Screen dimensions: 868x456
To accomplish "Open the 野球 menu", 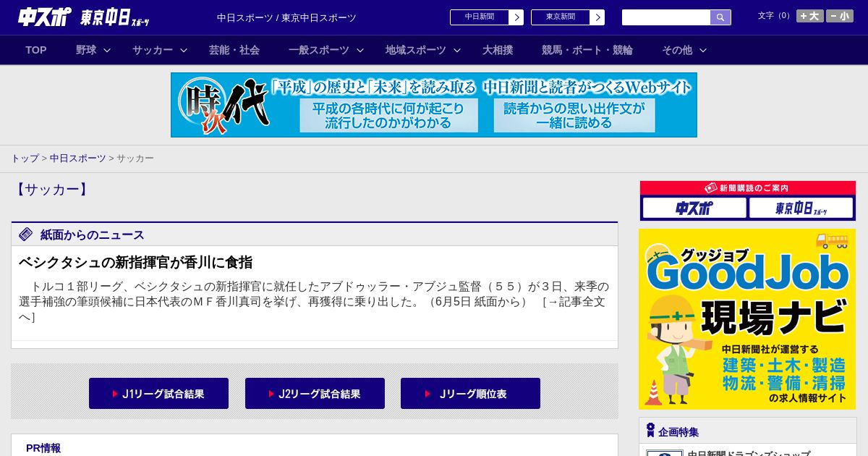I will pyautogui.click(x=86, y=50).
